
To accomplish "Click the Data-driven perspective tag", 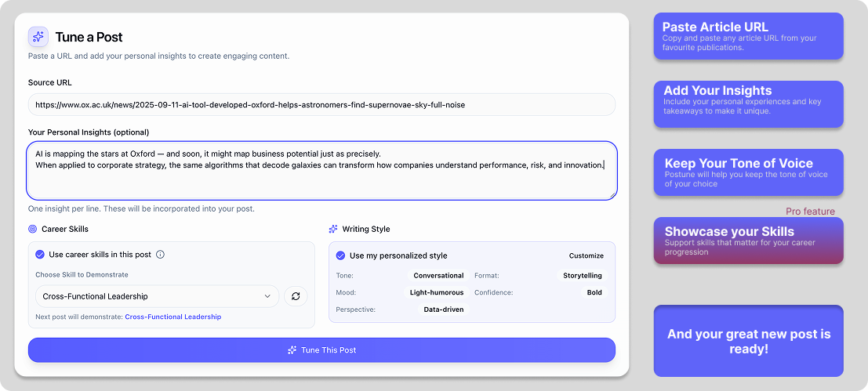I will [x=445, y=310].
